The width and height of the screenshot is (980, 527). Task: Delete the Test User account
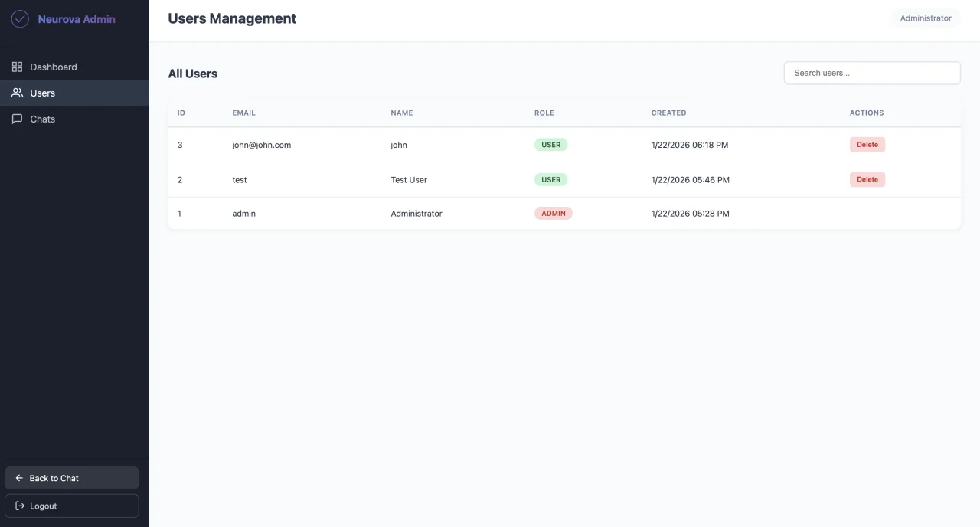[x=867, y=179]
